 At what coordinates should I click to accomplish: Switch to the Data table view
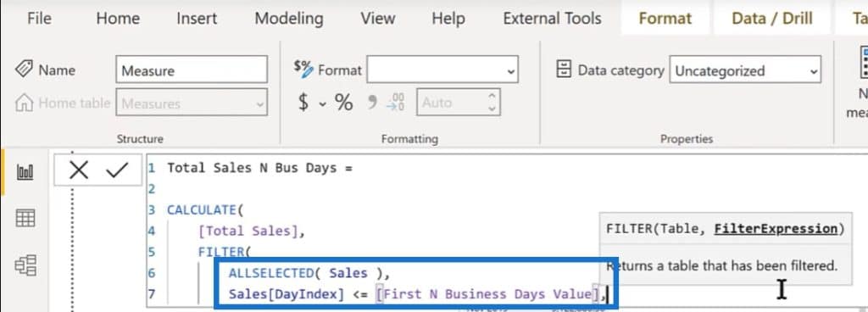(25, 218)
